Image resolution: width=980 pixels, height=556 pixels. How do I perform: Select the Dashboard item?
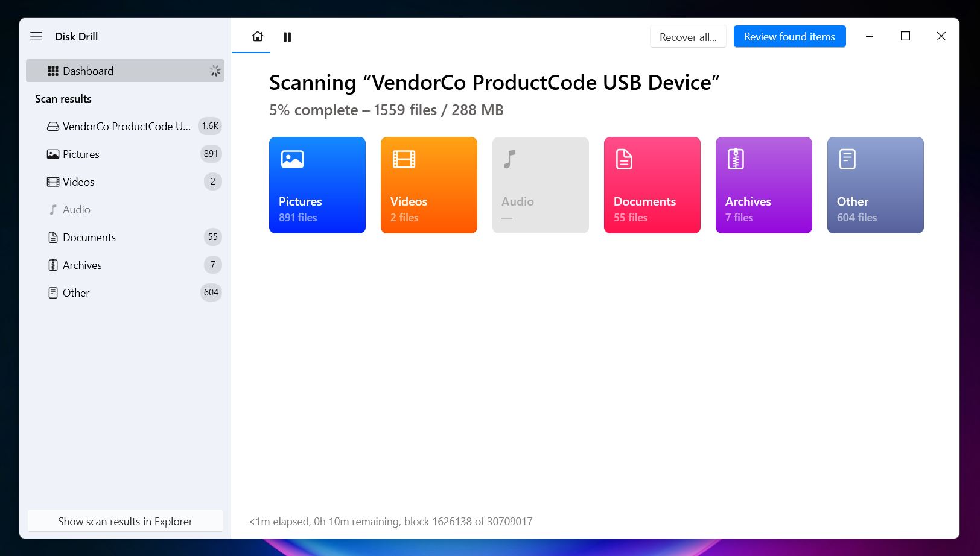tap(125, 71)
